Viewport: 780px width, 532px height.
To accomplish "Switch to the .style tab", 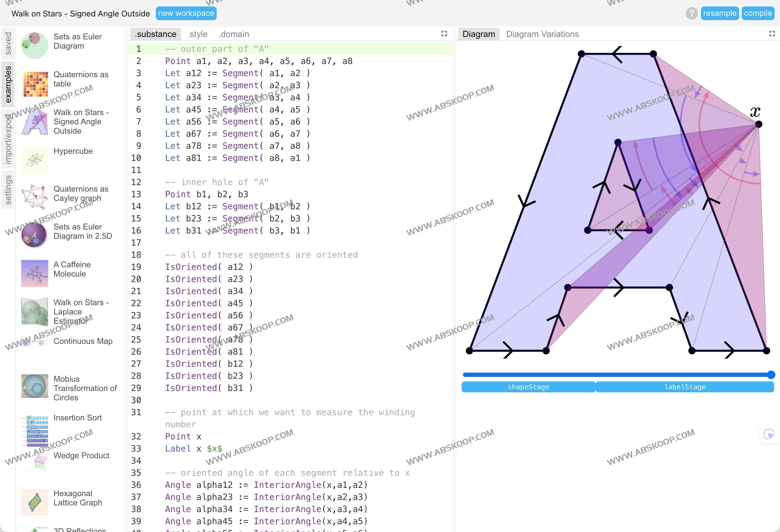I will click(197, 34).
